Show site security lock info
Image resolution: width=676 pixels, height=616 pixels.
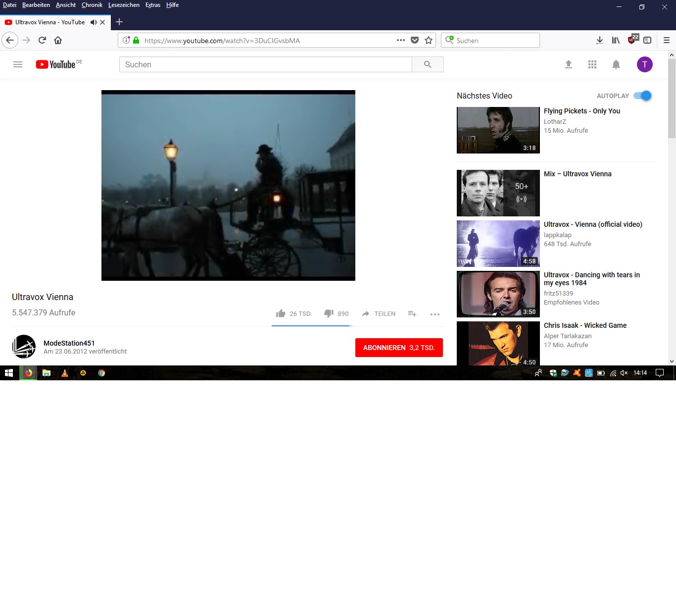click(136, 40)
